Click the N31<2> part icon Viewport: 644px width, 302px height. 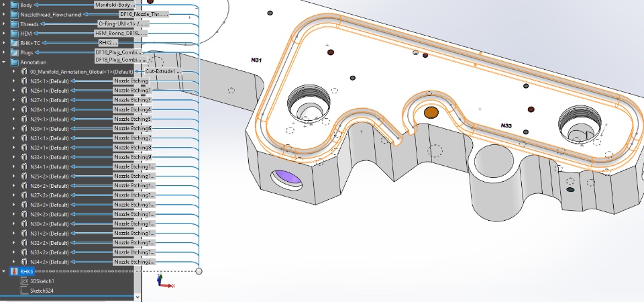point(24,234)
